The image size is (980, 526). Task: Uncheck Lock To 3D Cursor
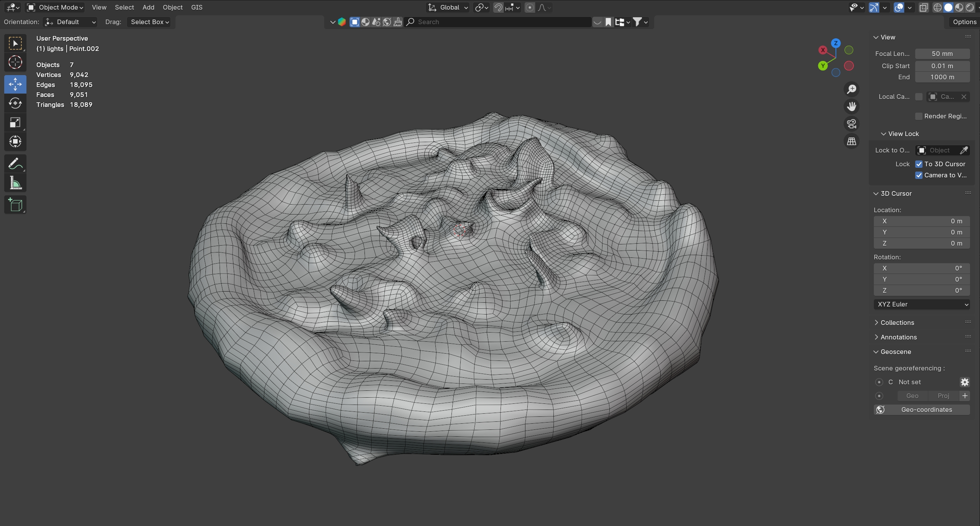[919, 164]
